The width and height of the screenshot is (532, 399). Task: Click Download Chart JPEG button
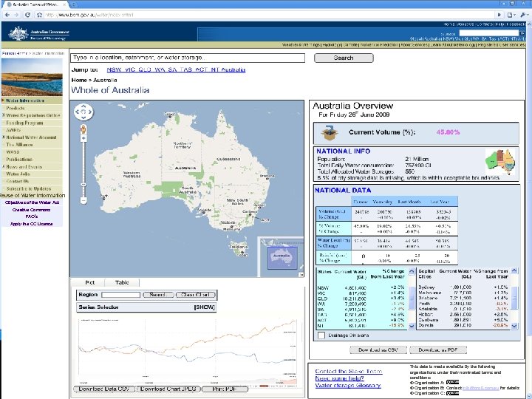click(168, 389)
